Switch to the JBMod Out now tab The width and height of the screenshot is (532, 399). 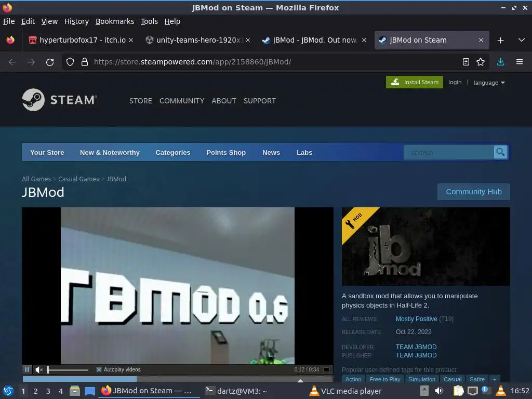(314, 40)
